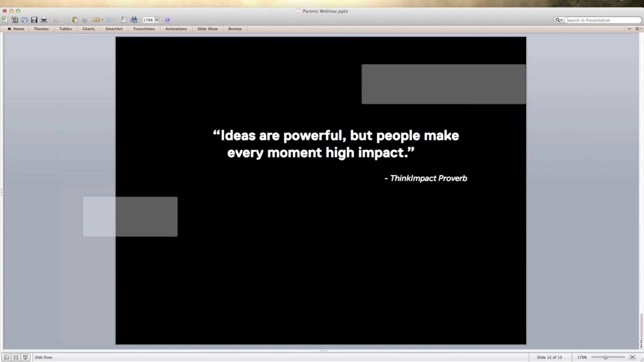Click the Undo arrow icon

pos(96,20)
